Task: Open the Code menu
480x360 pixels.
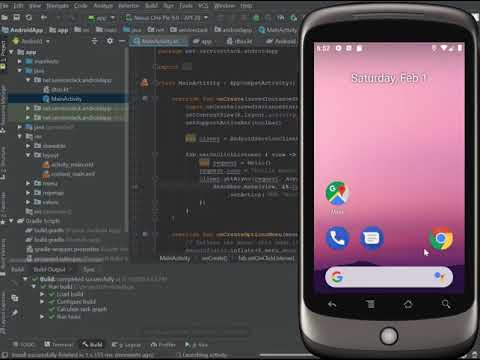Action: pos(80,6)
